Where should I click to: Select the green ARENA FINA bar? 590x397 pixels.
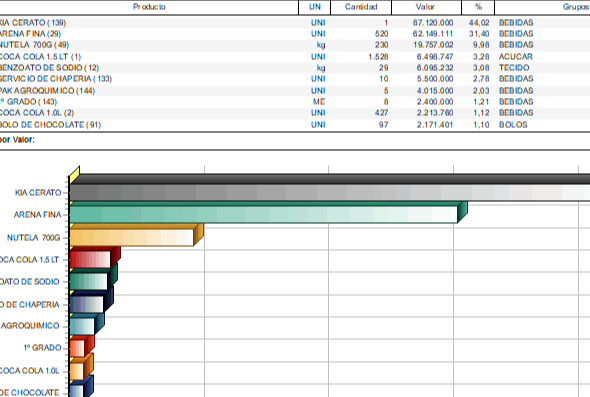[x=263, y=214]
